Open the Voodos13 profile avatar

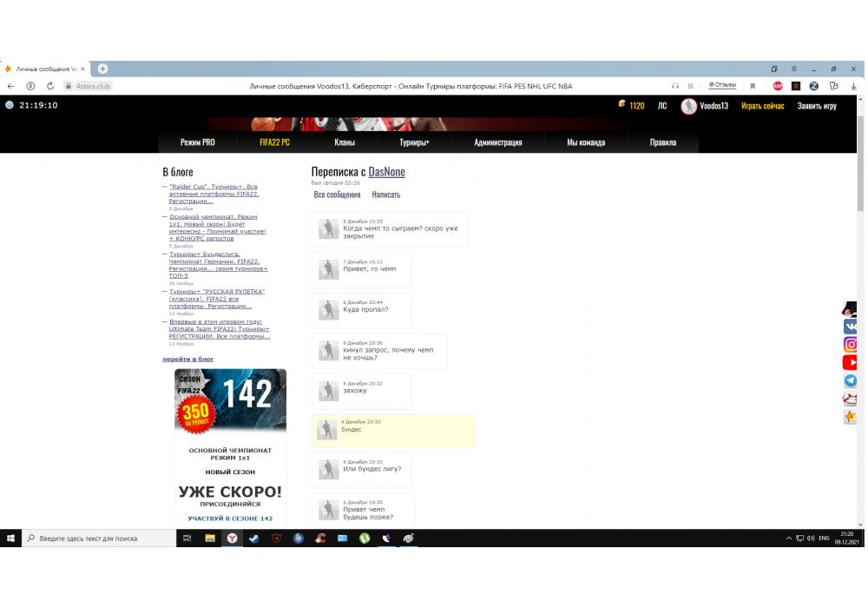point(688,106)
